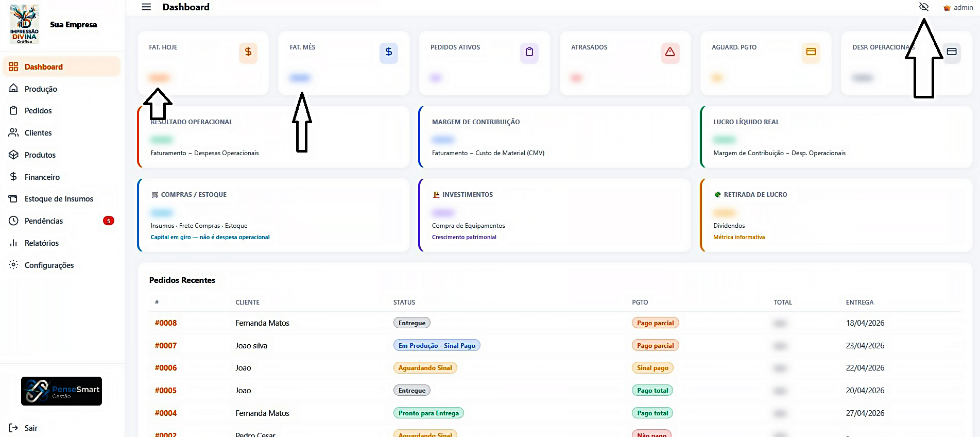Click the Relatórios bar chart icon

coord(13,243)
